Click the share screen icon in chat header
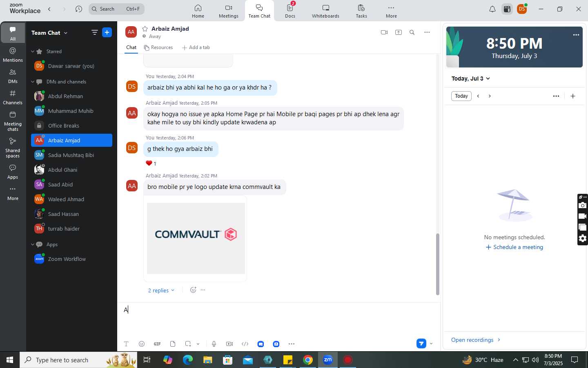The height and width of the screenshot is (368, 588). click(399, 32)
